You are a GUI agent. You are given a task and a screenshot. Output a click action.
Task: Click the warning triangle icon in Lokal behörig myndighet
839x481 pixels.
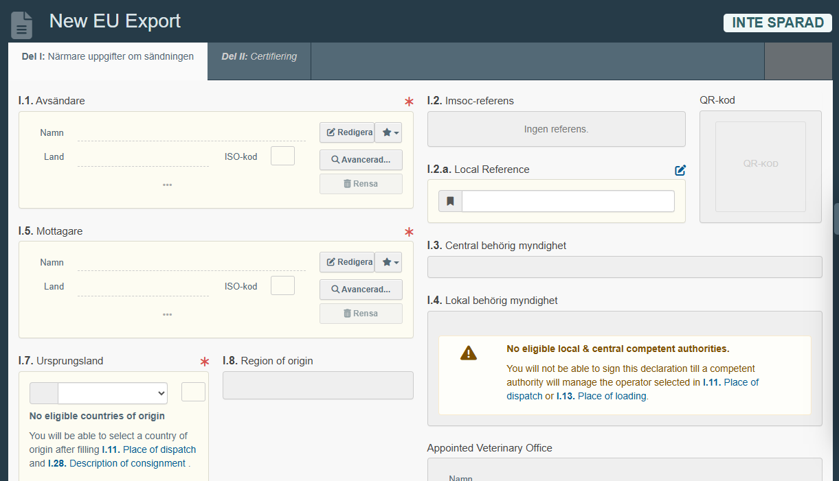pyautogui.click(x=468, y=353)
